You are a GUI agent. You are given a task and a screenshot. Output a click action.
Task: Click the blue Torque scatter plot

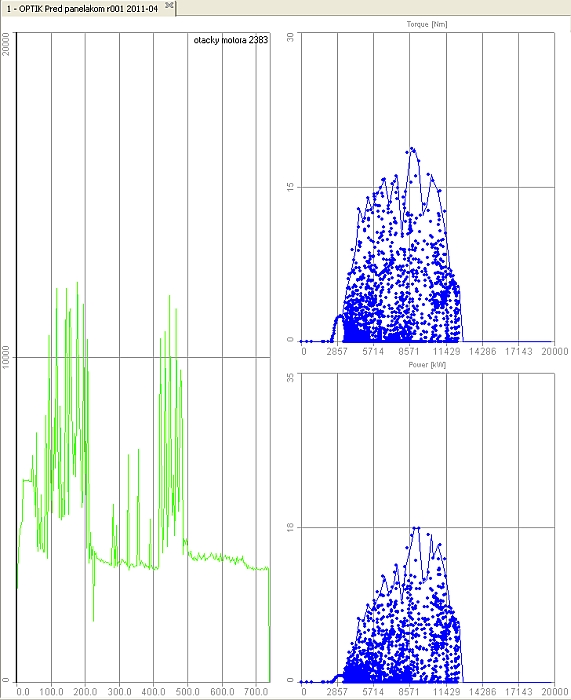428,187
